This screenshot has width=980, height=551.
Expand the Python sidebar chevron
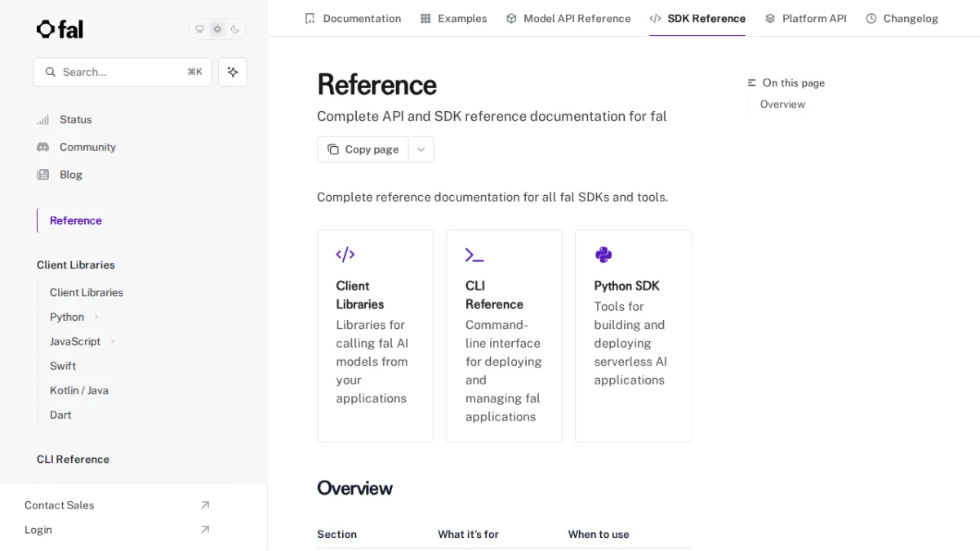click(x=96, y=317)
